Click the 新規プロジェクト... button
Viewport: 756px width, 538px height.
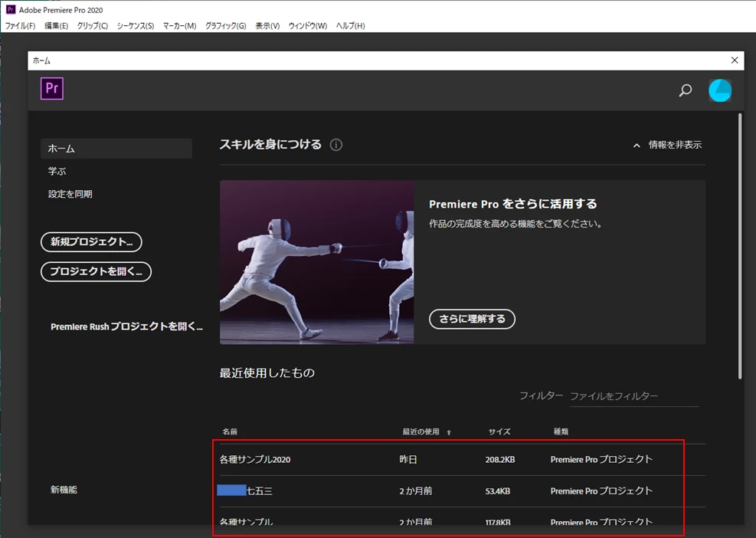click(x=91, y=241)
